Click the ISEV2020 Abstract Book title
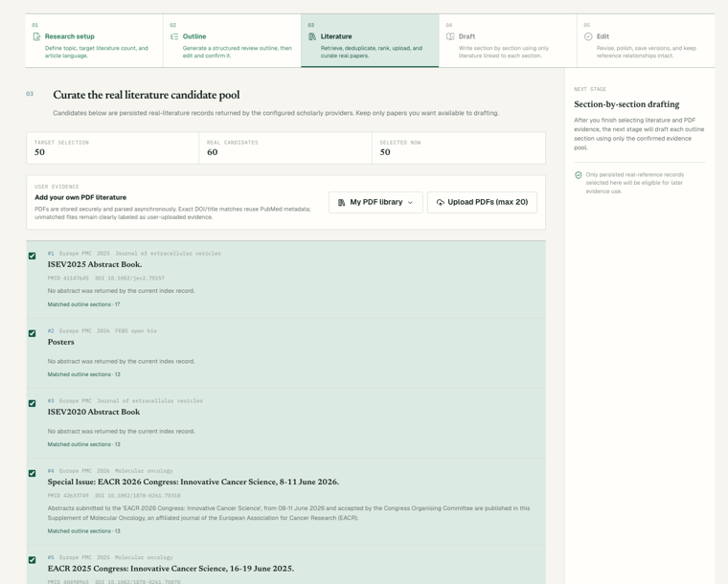The height and width of the screenshot is (584, 728). pos(94,412)
